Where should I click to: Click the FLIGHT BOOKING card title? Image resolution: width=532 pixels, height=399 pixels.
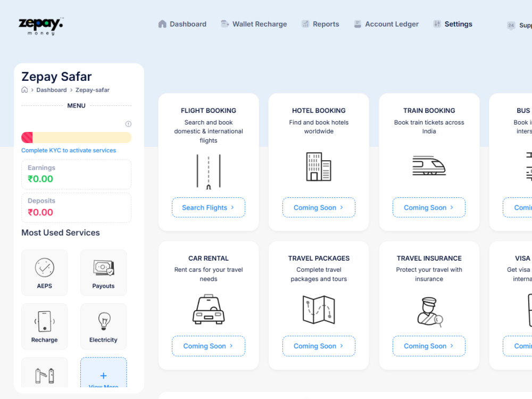click(x=209, y=111)
